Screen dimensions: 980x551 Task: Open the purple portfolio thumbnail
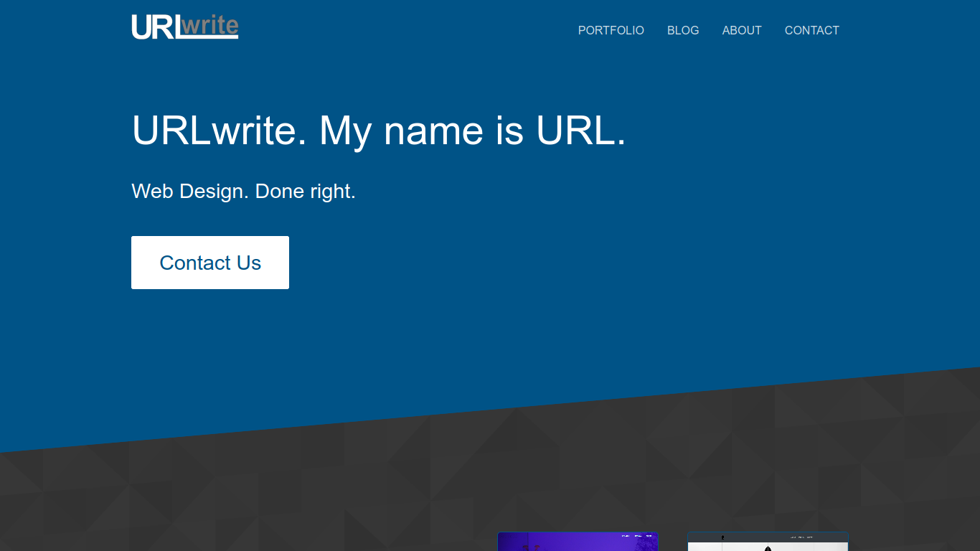(578, 542)
